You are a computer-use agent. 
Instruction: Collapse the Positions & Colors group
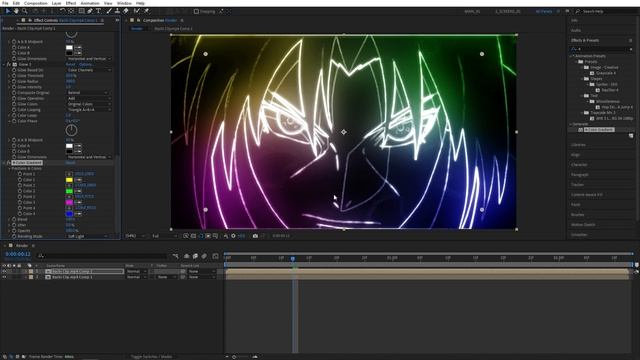9,168
